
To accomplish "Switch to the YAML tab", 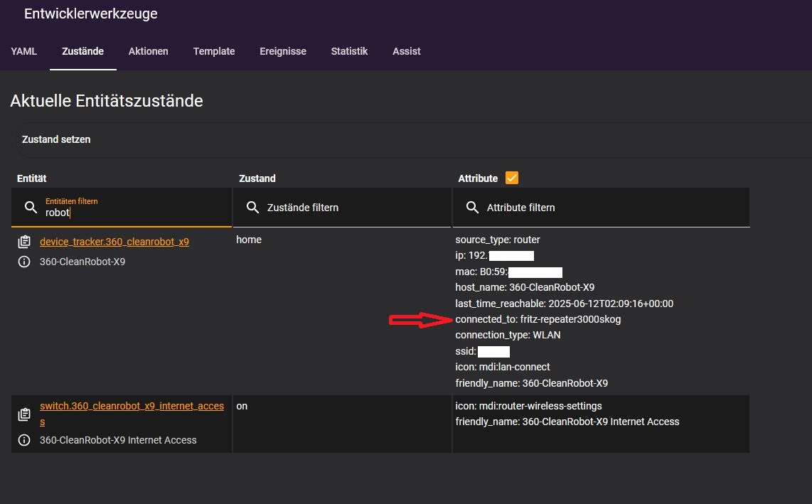I will (24, 51).
